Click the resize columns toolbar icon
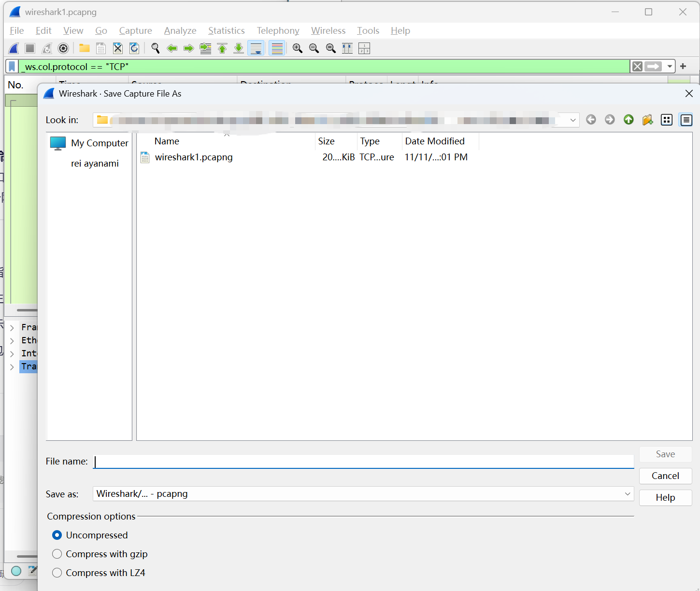Image resolution: width=700 pixels, height=591 pixels. [x=347, y=48]
